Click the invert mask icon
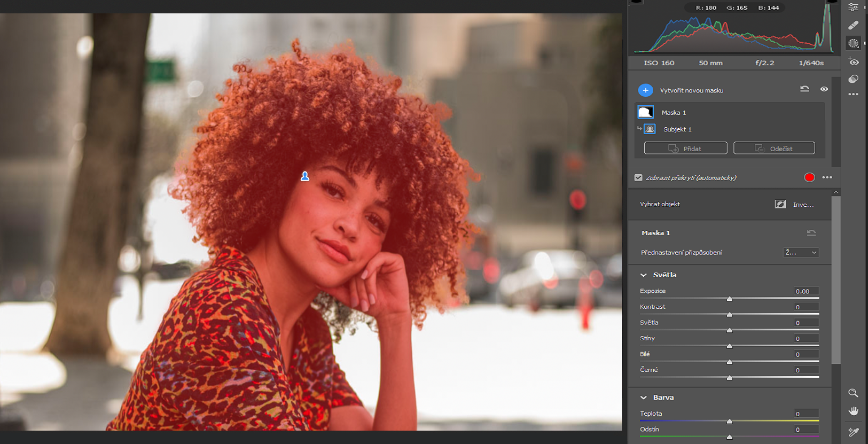Viewport: 868px width, 444px height. pos(780,204)
